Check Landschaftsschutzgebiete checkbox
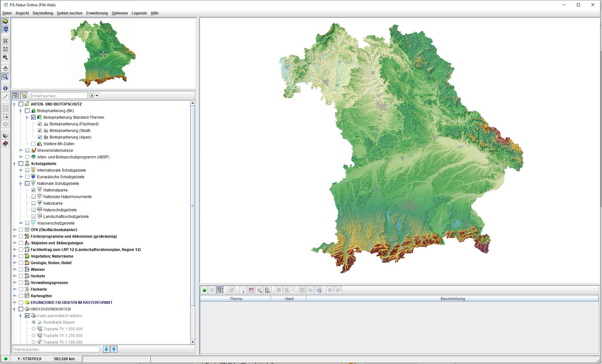 point(33,217)
